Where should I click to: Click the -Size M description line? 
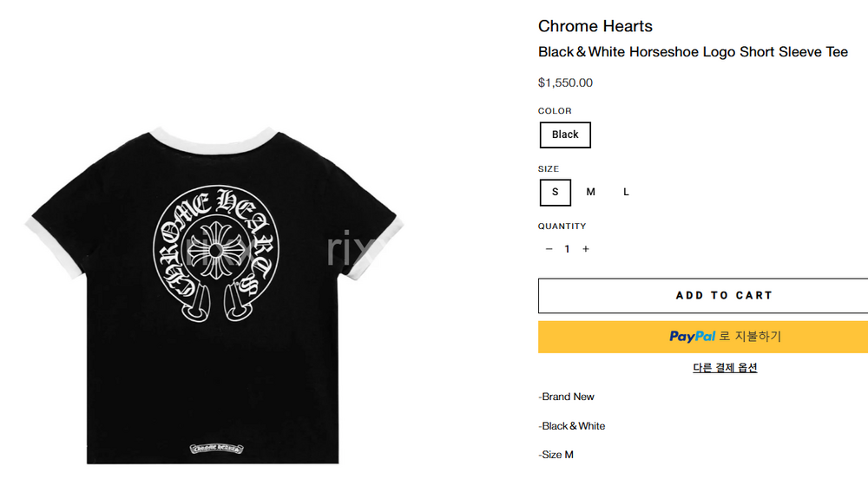coord(556,455)
